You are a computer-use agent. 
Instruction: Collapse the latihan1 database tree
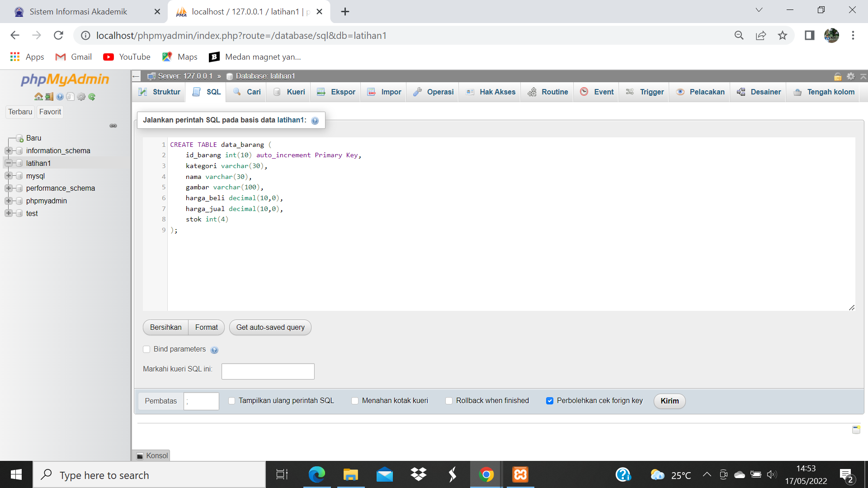pos(9,163)
